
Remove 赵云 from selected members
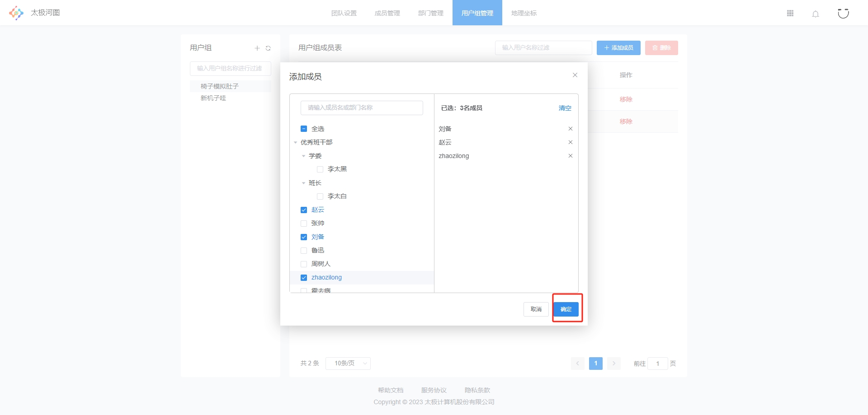571,142
